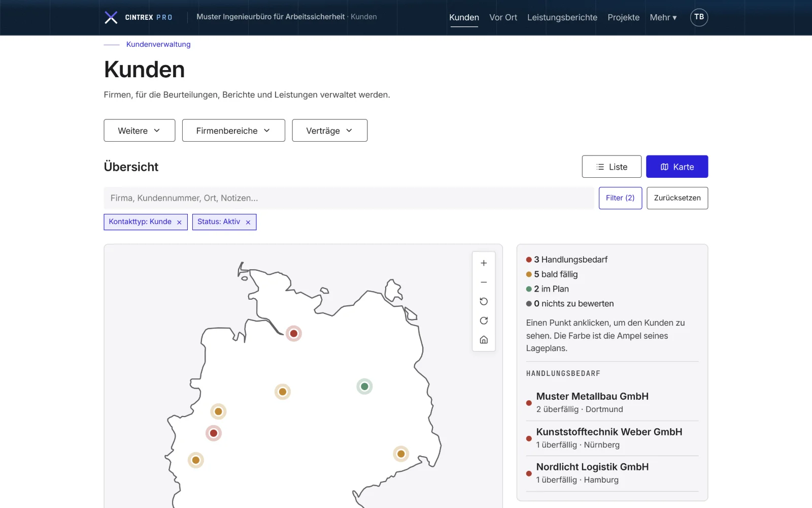Click the '3 Handlungsbedarf' legend entry

pyautogui.click(x=567, y=260)
